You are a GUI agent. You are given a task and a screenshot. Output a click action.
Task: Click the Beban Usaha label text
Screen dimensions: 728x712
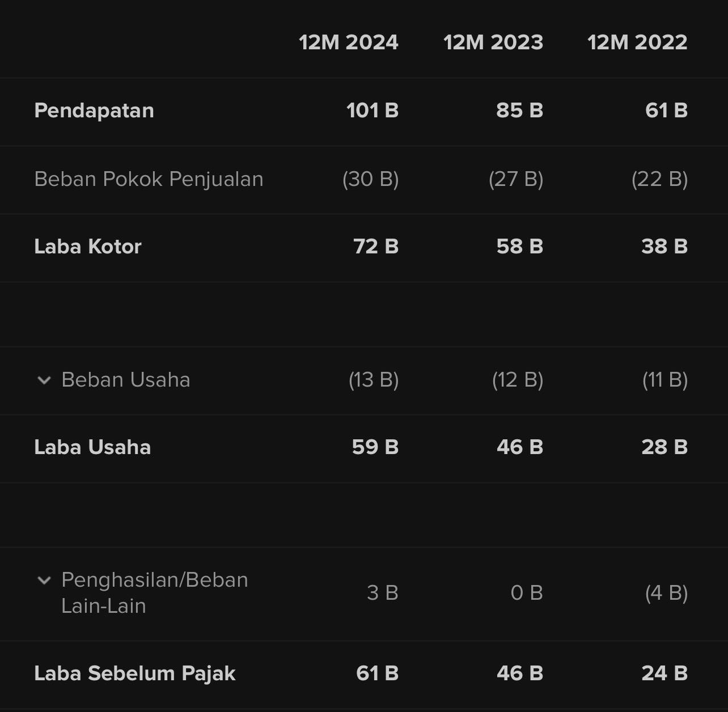126,380
